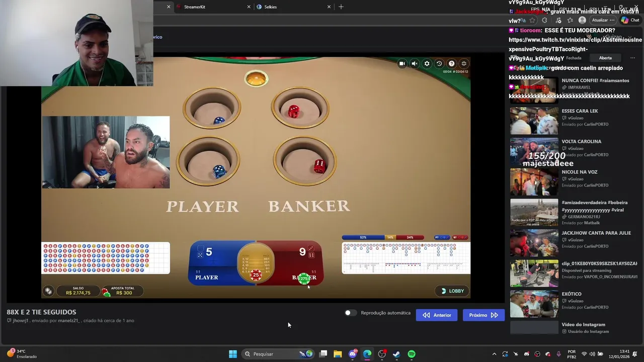
Task: Exit fullscreen with the collapse arrows icon
Action: (464, 63)
